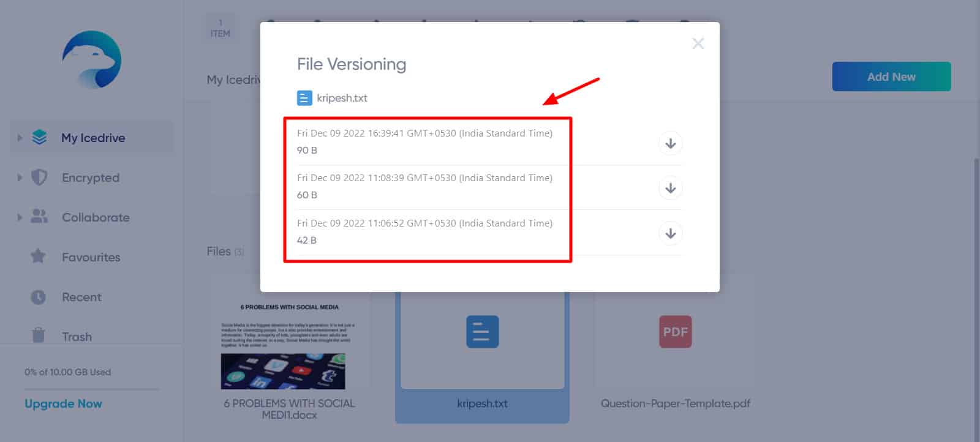This screenshot has height=442, width=980.
Task: Select the Question-Paper-Template PDF icon
Action: point(676,331)
